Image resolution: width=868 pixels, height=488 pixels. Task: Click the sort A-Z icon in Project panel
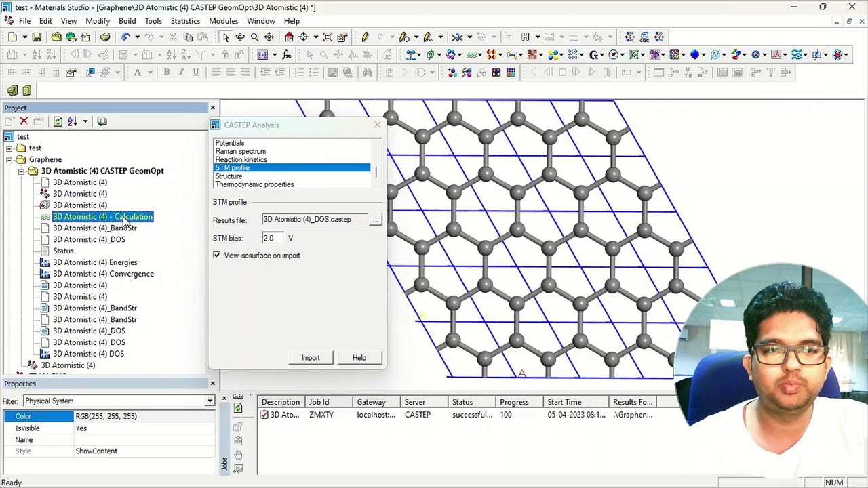point(72,121)
